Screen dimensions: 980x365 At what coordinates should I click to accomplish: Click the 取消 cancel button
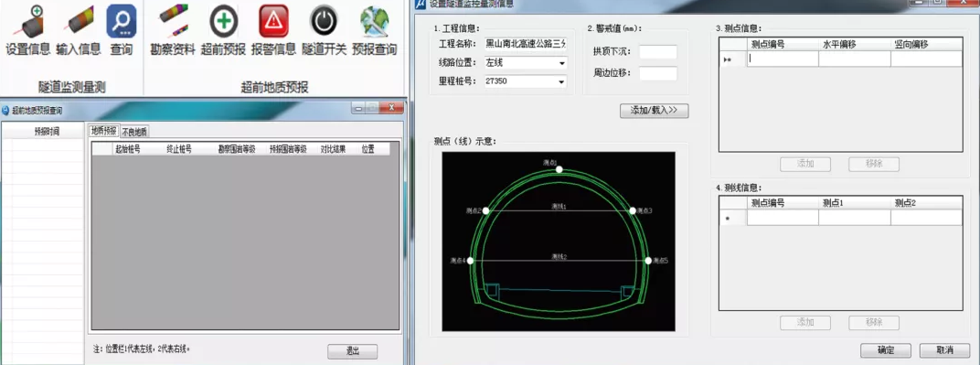945,350
